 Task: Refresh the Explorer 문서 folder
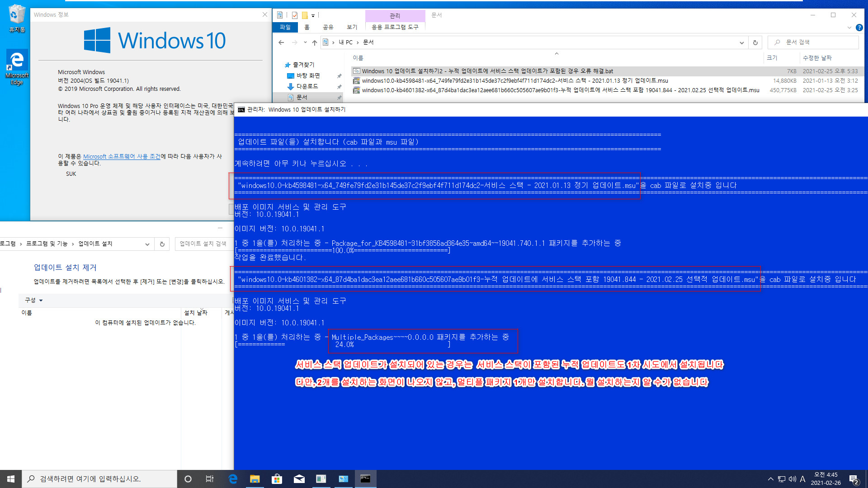pos(755,42)
